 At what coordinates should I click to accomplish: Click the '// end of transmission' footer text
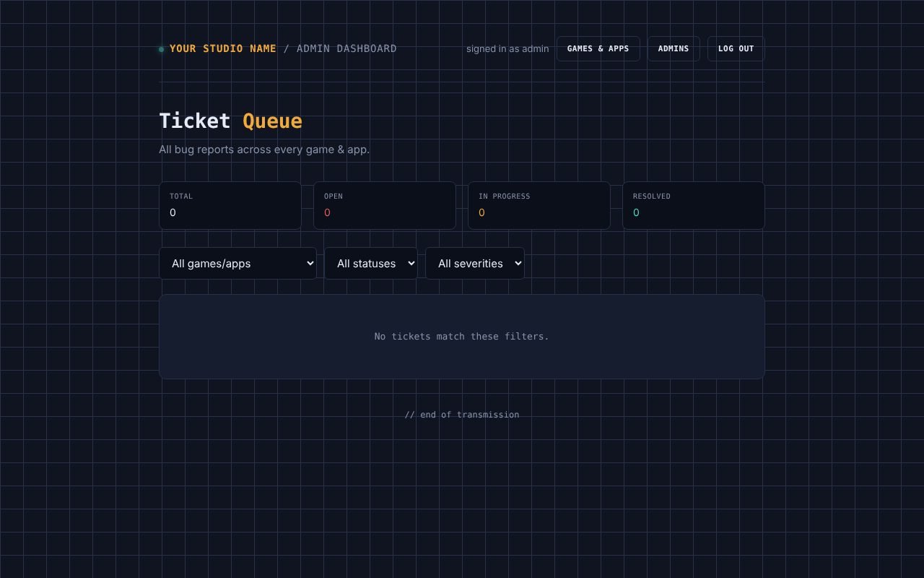click(x=462, y=414)
